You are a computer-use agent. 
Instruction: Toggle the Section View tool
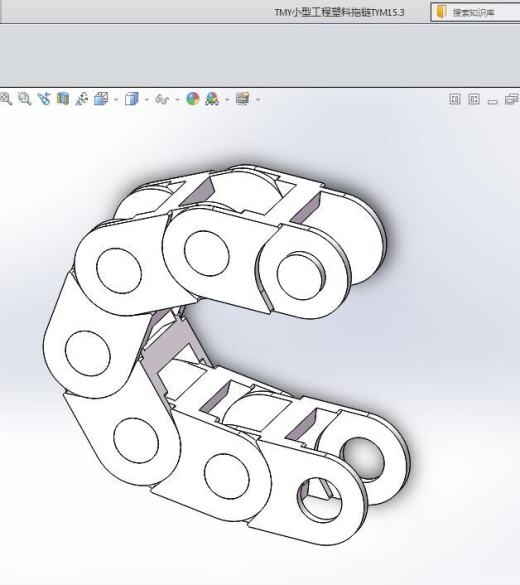[x=63, y=99]
